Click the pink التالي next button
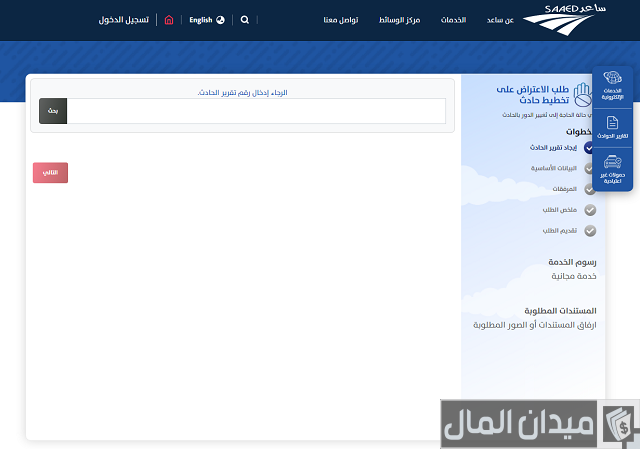This screenshot has height=449, width=640. coord(51,173)
